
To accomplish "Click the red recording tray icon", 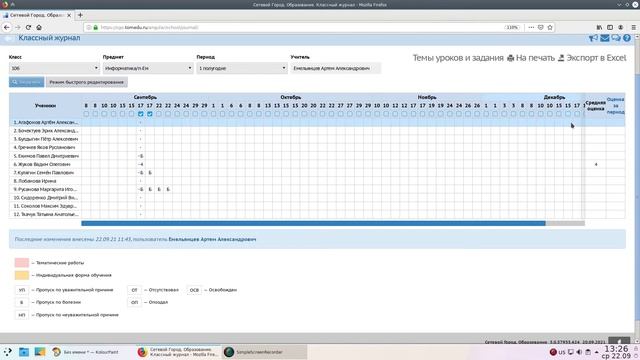I will [553, 352].
